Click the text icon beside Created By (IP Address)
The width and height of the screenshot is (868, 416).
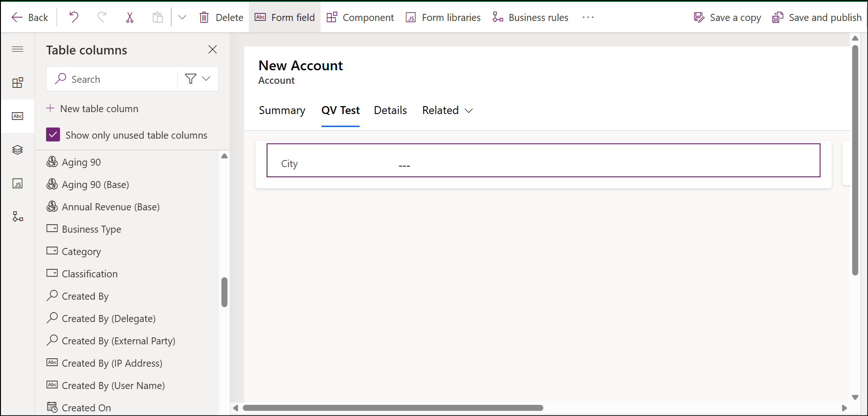tap(52, 362)
